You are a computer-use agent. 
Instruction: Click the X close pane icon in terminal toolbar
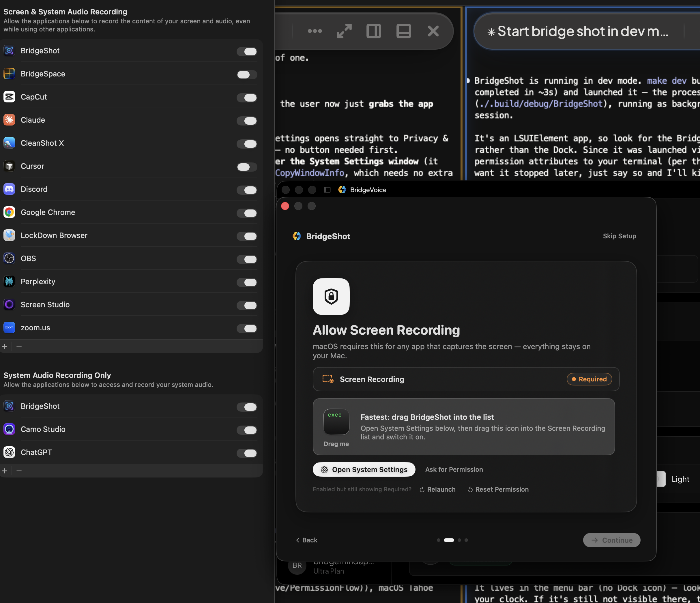pos(433,31)
